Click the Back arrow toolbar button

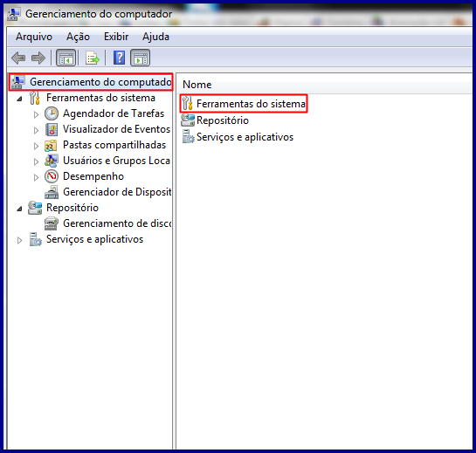[18, 58]
